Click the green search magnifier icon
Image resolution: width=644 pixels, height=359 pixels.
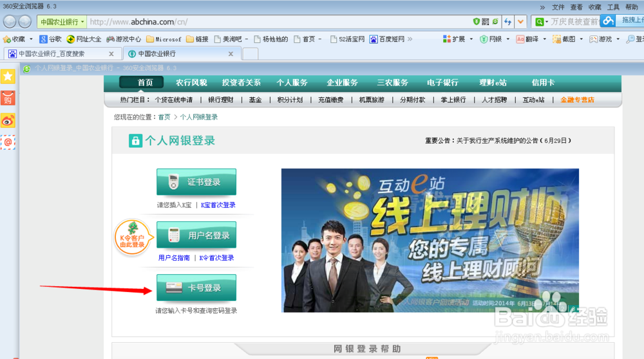pyautogui.click(x=539, y=22)
